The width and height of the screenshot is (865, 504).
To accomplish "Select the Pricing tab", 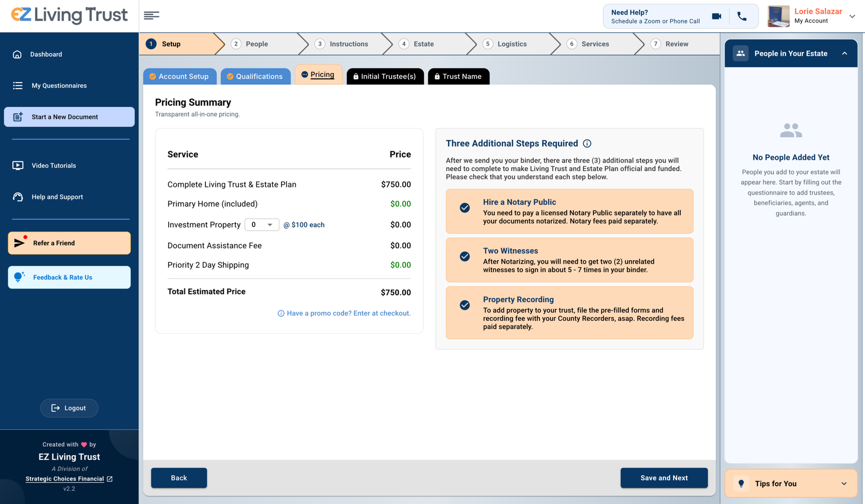I will [x=318, y=75].
